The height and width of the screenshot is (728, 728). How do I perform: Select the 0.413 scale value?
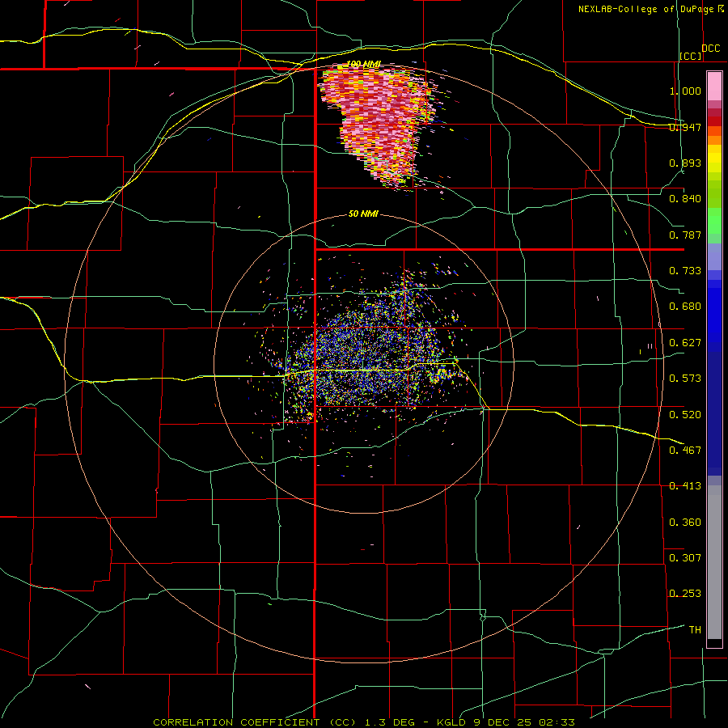point(685,486)
